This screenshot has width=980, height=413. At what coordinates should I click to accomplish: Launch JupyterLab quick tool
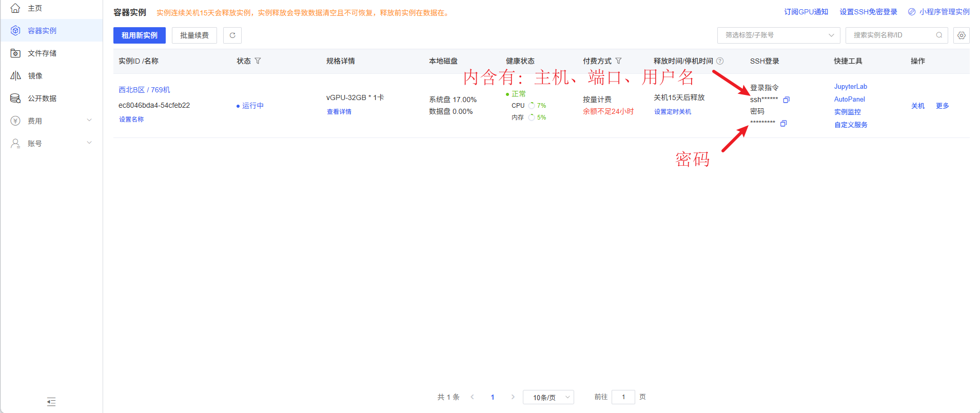coord(851,87)
